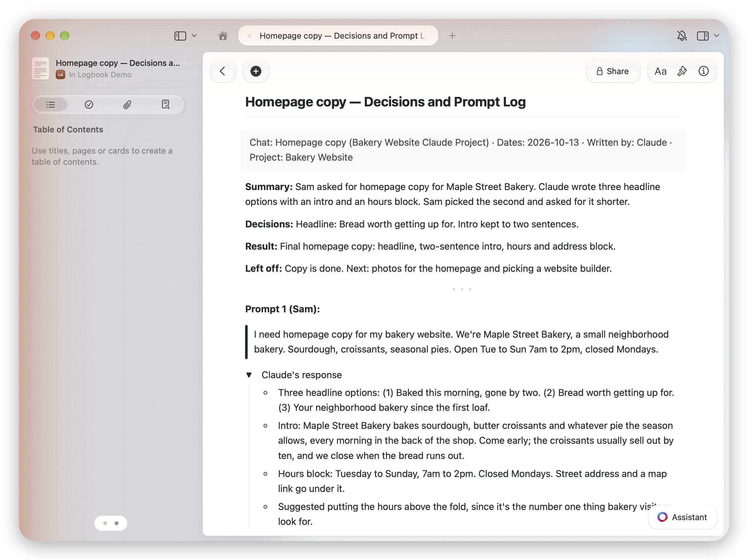Click the 'Prompt 1 (Sam):' heading
Image resolution: width=748 pixels, height=560 pixels.
coord(282,309)
